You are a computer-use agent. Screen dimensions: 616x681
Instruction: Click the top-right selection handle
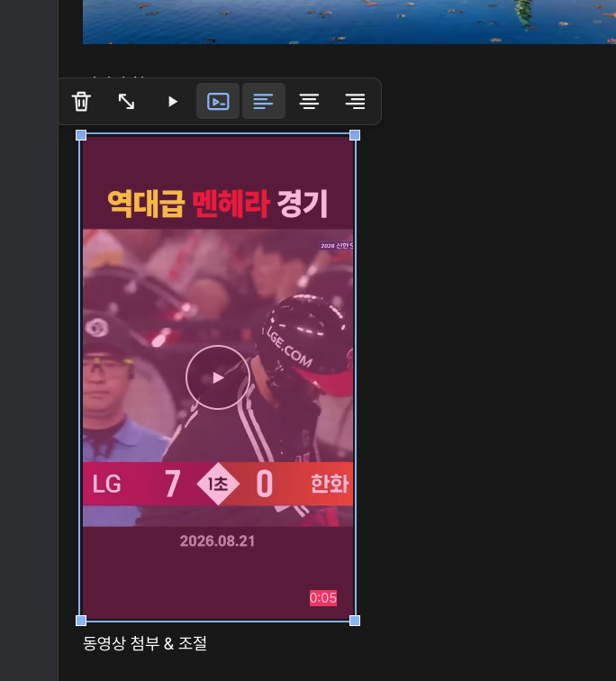tap(355, 135)
